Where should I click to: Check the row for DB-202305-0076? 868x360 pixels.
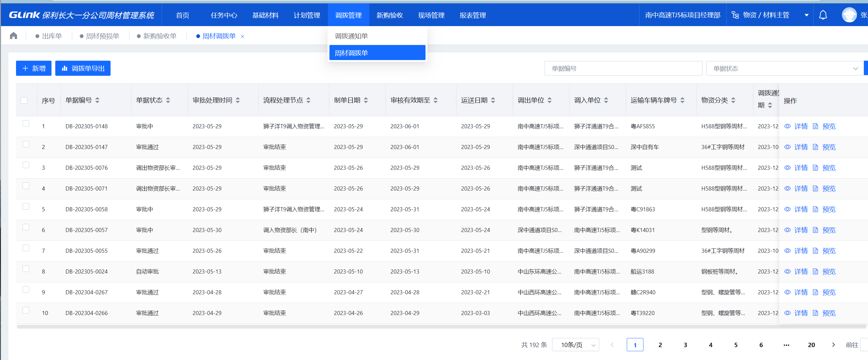pos(26,165)
